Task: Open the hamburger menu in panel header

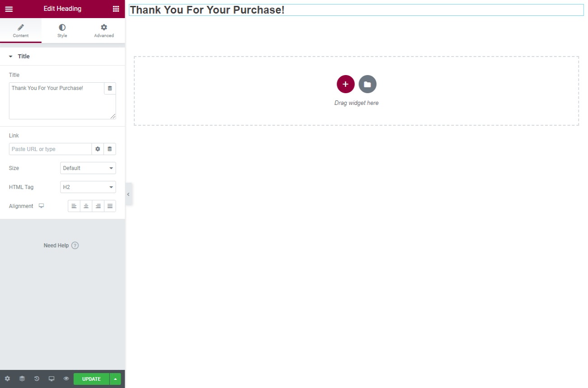Action: click(9, 9)
